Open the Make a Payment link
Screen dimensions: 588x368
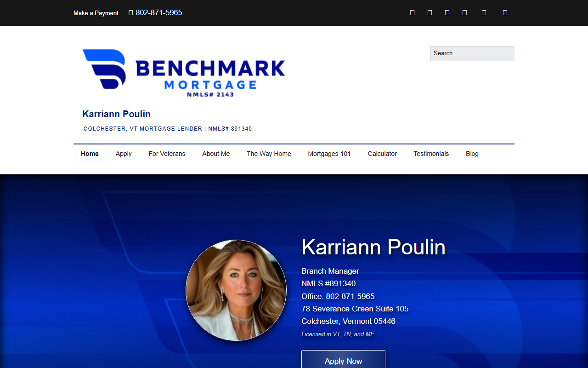(x=96, y=13)
